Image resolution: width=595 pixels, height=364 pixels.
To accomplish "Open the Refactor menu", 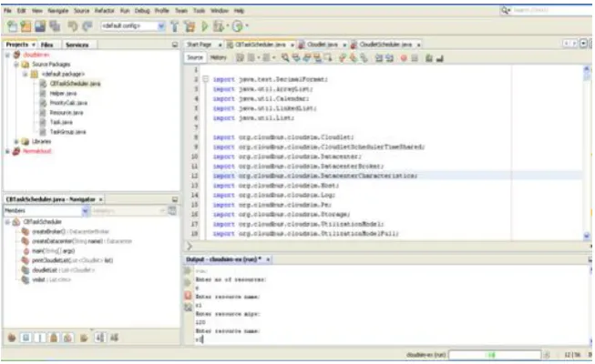I will point(105,11).
